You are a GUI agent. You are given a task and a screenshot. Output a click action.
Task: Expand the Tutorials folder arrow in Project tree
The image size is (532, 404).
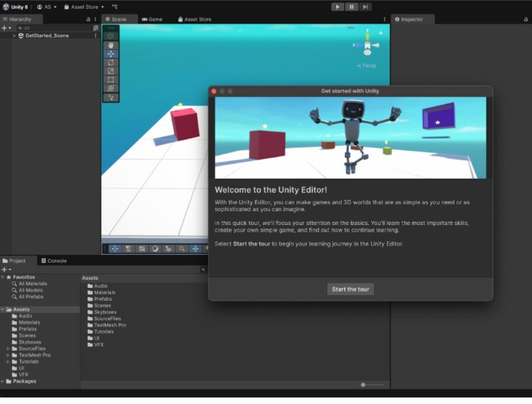8,361
